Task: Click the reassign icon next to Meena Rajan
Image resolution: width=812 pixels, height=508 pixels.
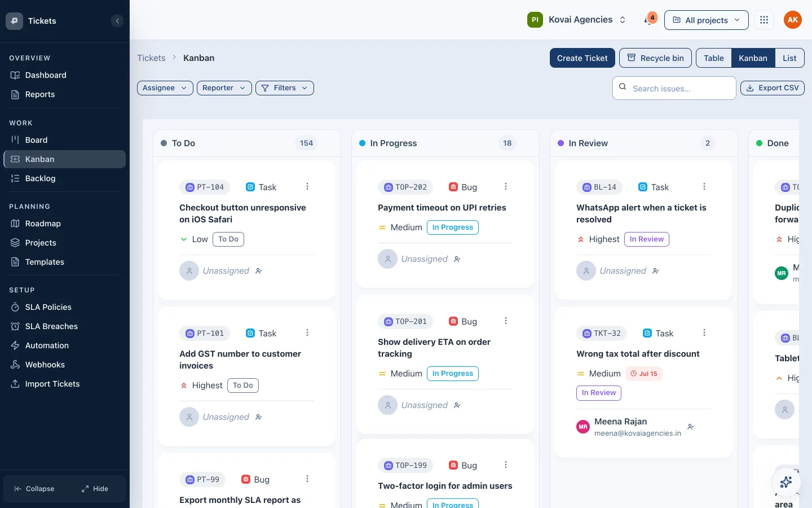Action: click(x=691, y=427)
